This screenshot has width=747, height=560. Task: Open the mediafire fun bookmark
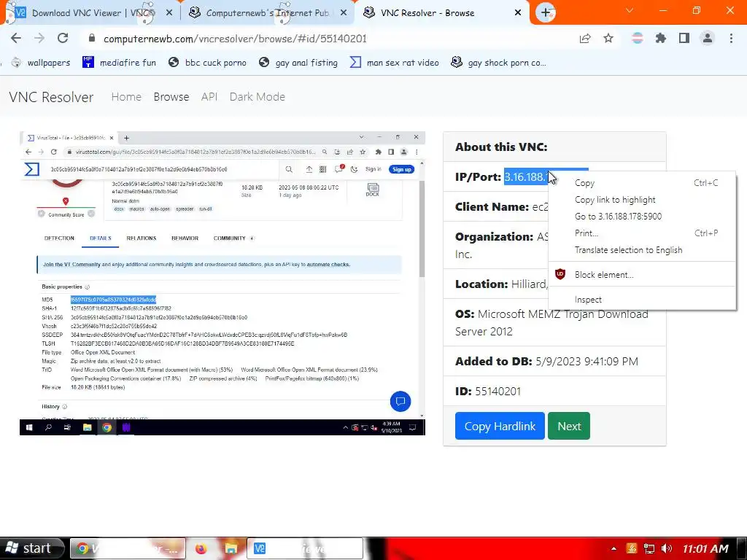click(119, 63)
